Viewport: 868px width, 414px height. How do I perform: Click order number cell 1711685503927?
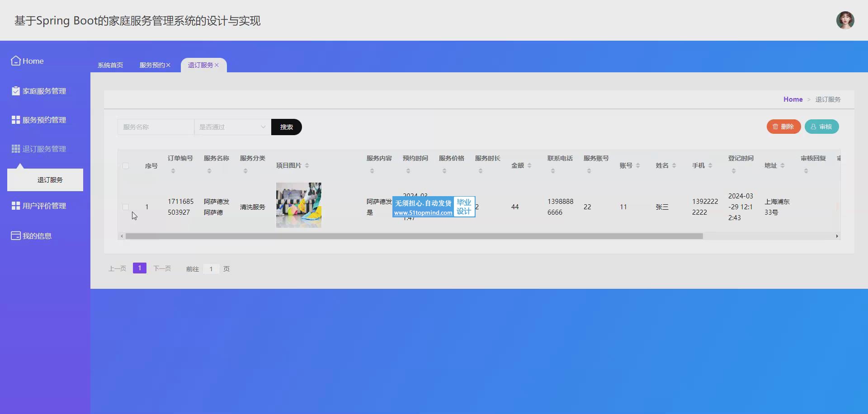click(180, 207)
